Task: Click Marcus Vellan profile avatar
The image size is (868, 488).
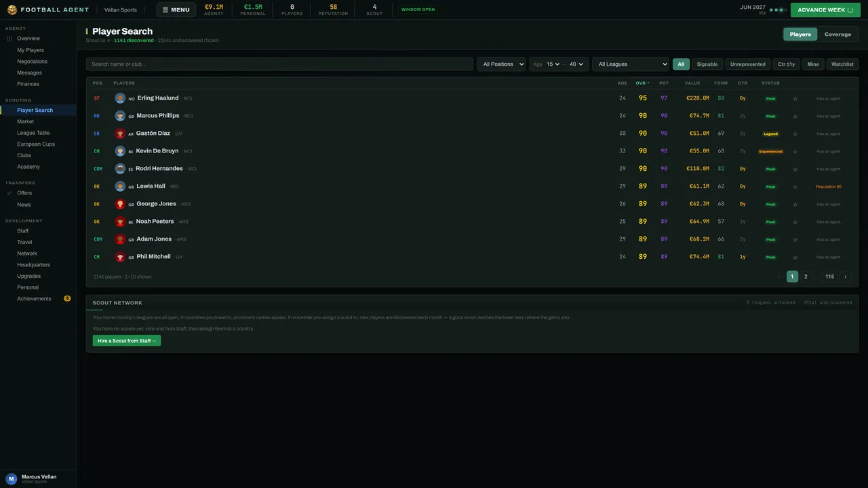Action: click(12, 479)
